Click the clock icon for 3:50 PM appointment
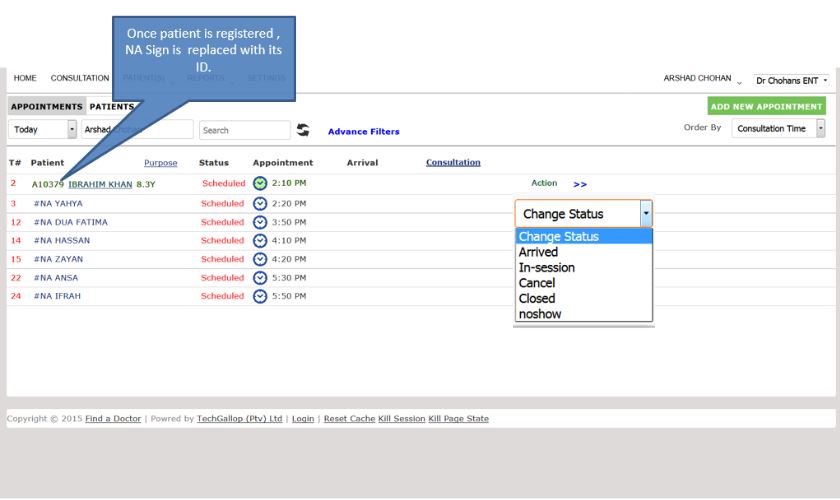840x500 pixels. [260, 222]
